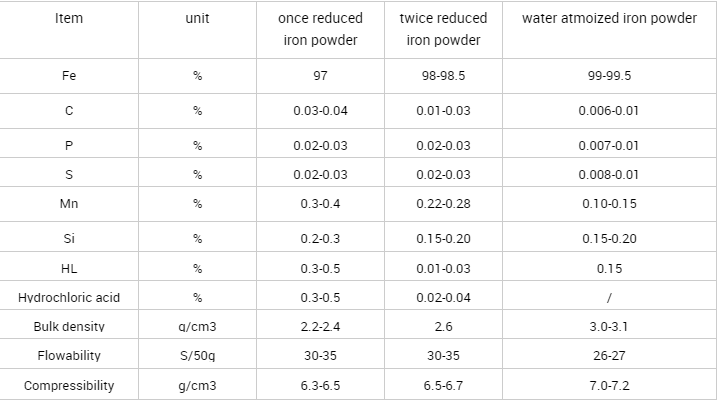This screenshot has width=718, height=400.
Task: Select 'once reduced iron powder' header
Action: [321, 30]
